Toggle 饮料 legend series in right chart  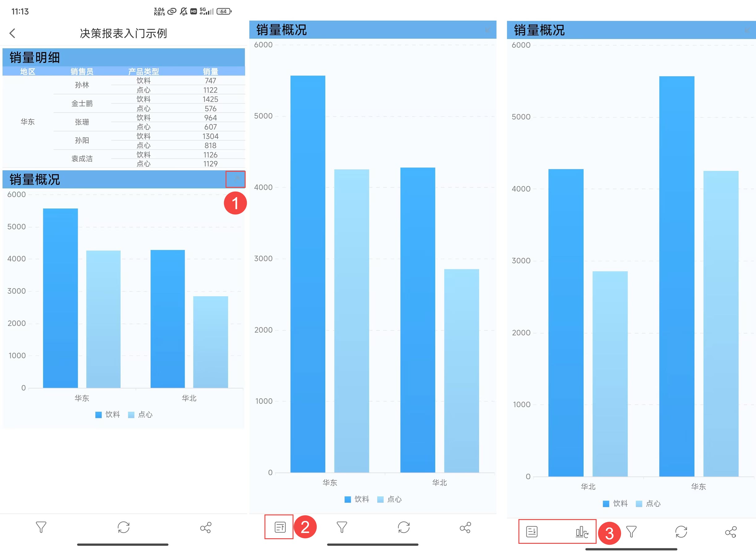pos(615,504)
